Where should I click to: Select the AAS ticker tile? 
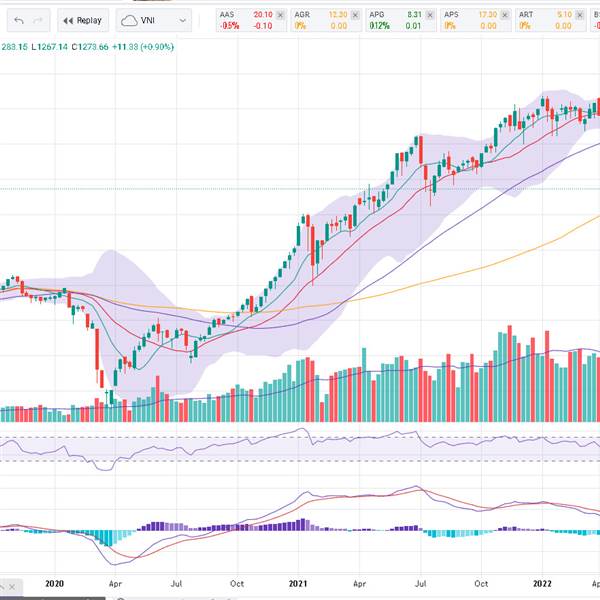[251, 20]
